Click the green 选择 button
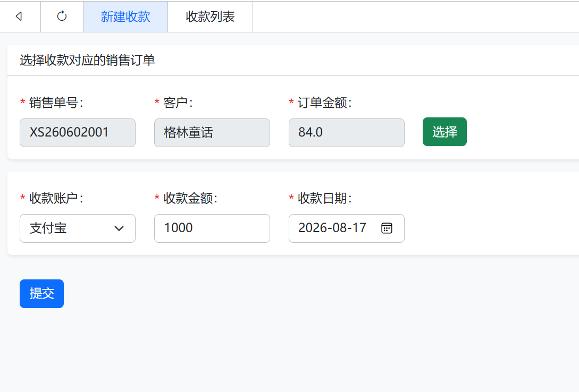Screen dimensions: 579x392 (444, 132)
